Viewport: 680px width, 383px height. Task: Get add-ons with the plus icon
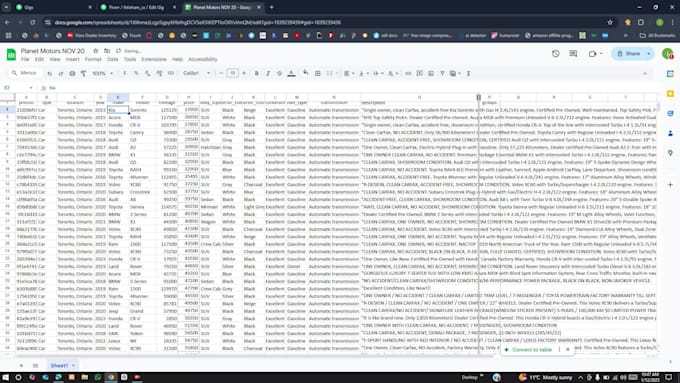click(x=670, y=184)
